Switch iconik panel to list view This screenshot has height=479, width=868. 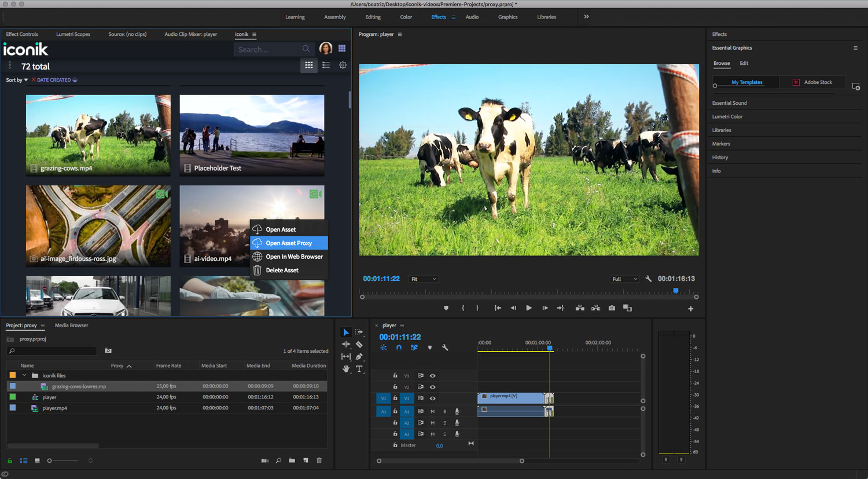tap(326, 65)
